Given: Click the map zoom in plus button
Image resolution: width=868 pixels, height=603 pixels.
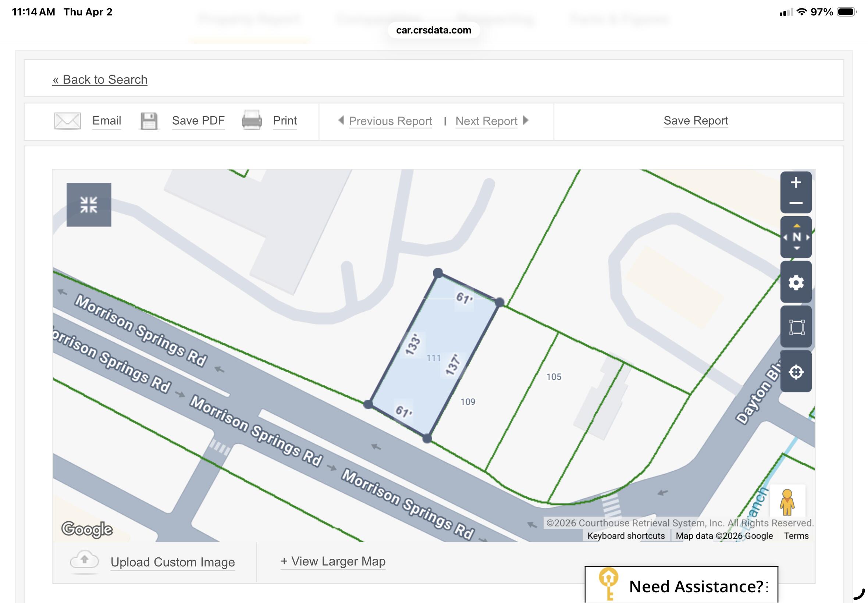Looking at the screenshot, I should point(796,183).
